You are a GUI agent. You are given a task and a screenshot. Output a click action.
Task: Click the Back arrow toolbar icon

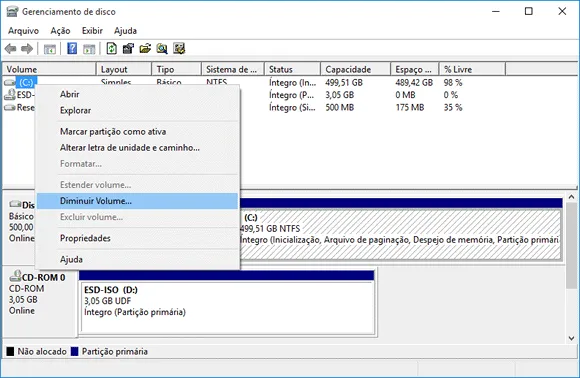[x=10, y=48]
